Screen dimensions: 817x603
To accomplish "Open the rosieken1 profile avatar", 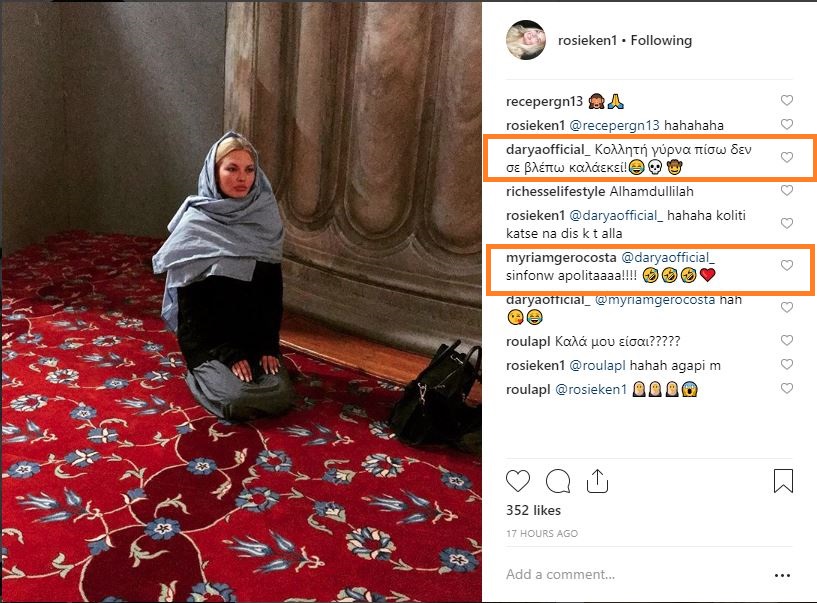I will coord(526,40).
